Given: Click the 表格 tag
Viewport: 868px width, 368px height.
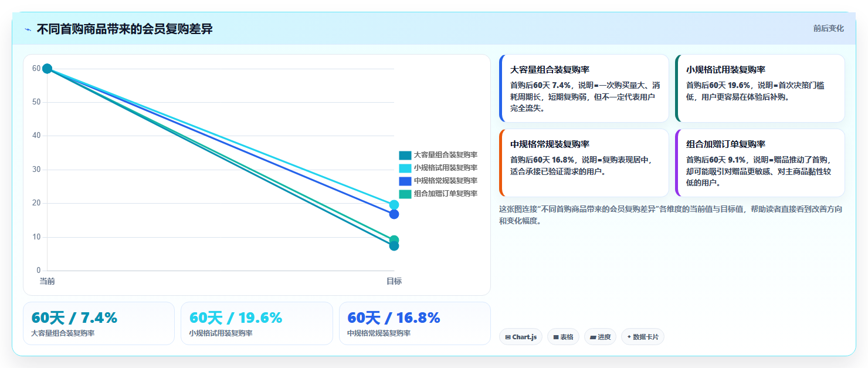Looking at the screenshot, I should pyautogui.click(x=563, y=337).
